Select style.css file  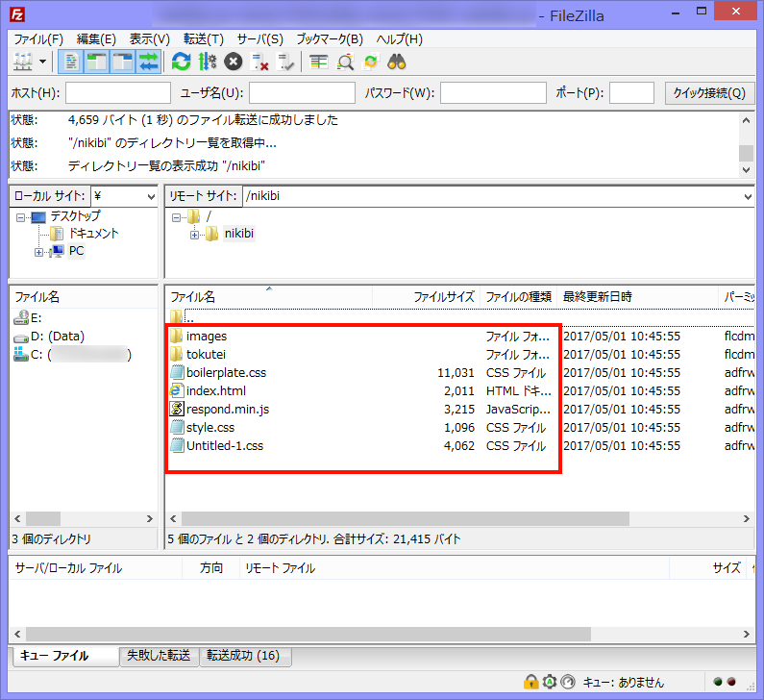coord(210,428)
